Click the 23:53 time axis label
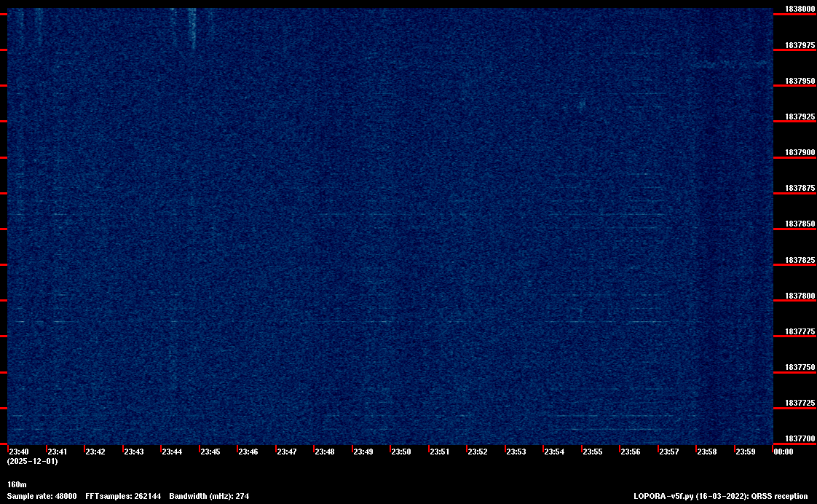 [516, 452]
